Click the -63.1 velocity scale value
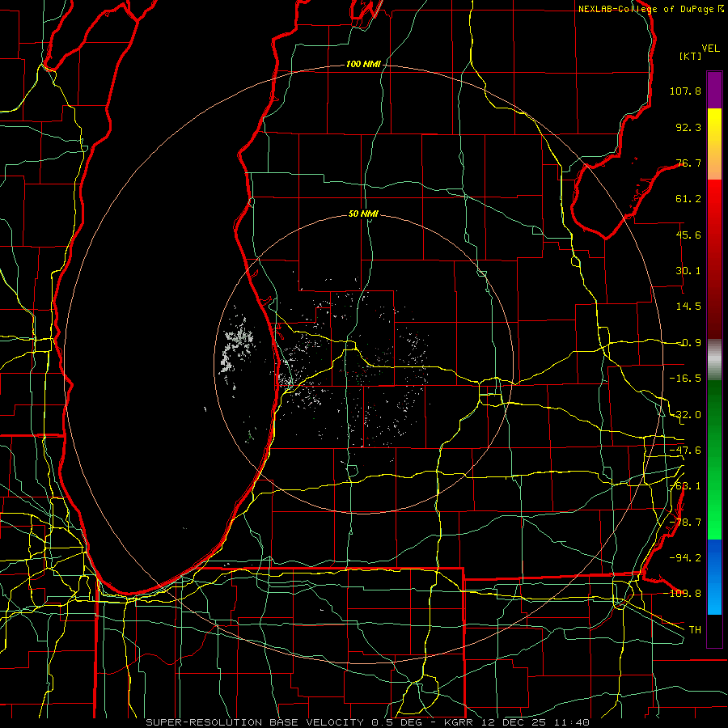Screen dimensions: 728x728 pyautogui.click(x=685, y=486)
